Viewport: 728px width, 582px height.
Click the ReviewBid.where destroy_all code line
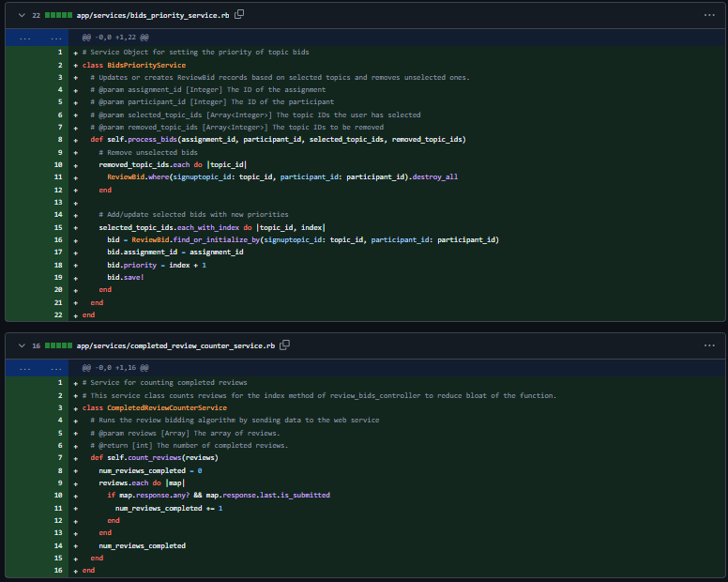pyautogui.click(x=281, y=176)
